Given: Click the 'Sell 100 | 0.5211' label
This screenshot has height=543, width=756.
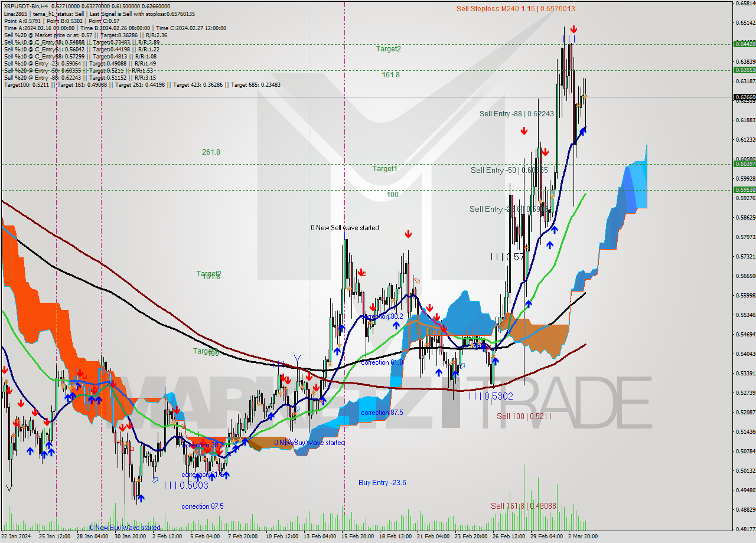Looking at the screenshot, I should pyautogui.click(x=524, y=416).
